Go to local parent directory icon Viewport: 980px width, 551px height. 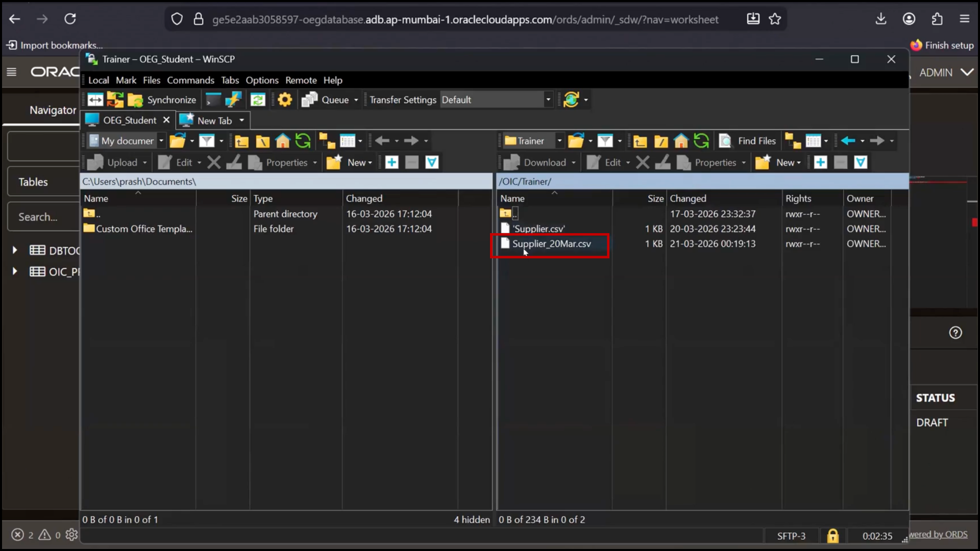coord(241,141)
